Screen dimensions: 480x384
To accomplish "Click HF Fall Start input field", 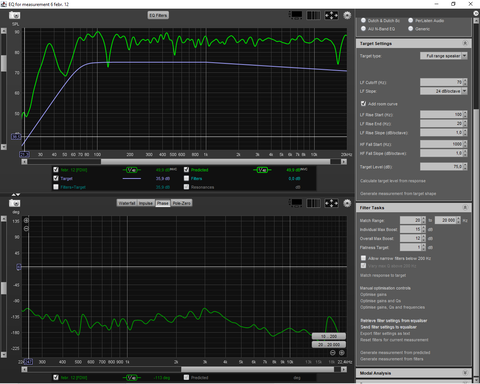I will point(441,144).
